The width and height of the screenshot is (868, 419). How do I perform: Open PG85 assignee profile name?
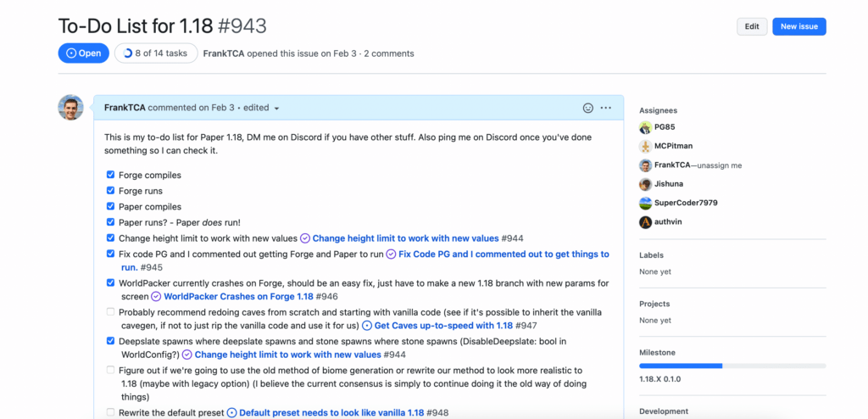click(665, 127)
